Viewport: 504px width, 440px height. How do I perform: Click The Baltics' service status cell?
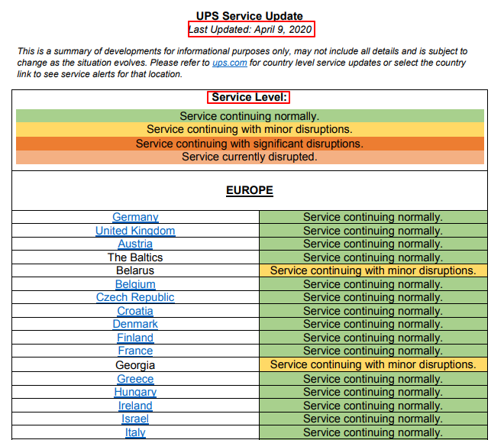(373, 257)
